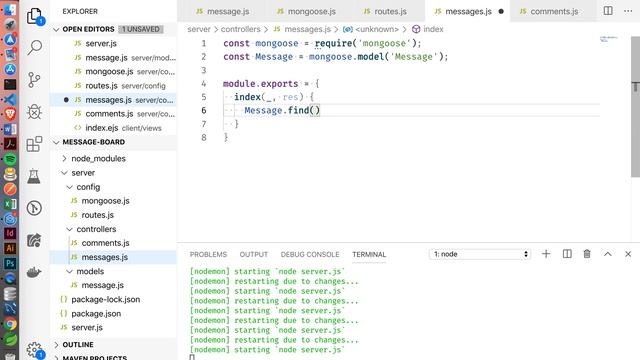The image size is (640, 360).
Task: Click '<unknown>' symbol in the breadcrumb
Action: 377,29
